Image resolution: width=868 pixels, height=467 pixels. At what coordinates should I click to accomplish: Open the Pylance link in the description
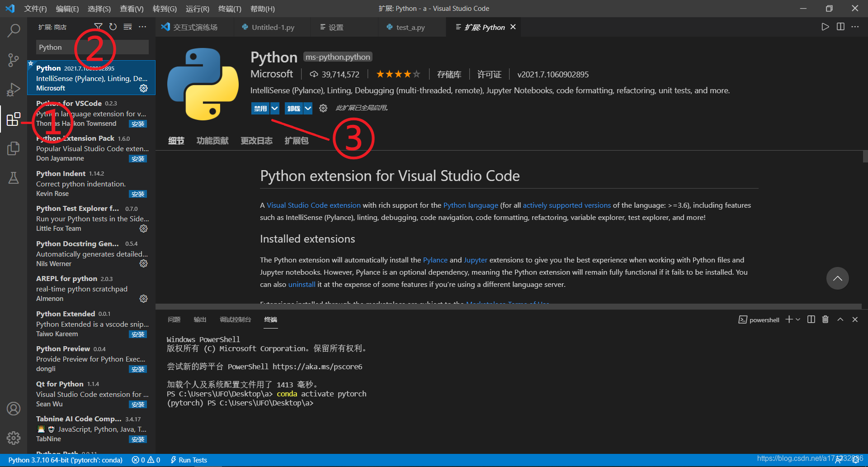[x=435, y=260]
